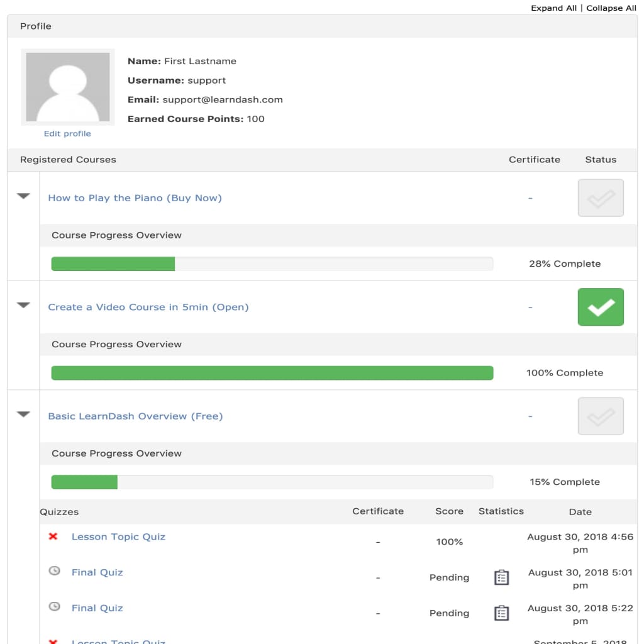Click the 100% Complete progress bar
Viewport: 644px width, 644px height.
[272, 373]
